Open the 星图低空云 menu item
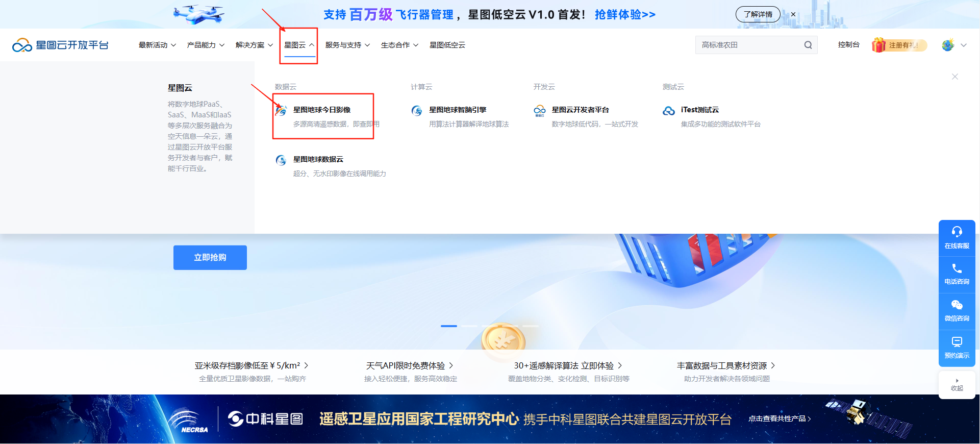Image resolution: width=980 pixels, height=444 pixels. [x=447, y=45]
